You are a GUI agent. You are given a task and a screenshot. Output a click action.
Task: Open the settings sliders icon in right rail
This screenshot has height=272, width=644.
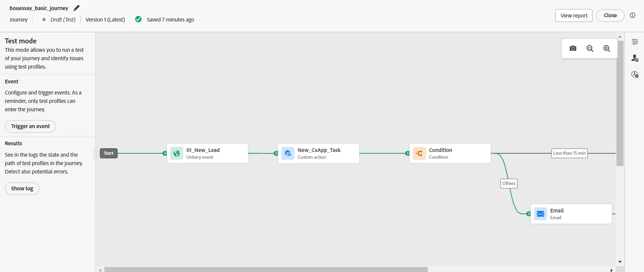(635, 42)
